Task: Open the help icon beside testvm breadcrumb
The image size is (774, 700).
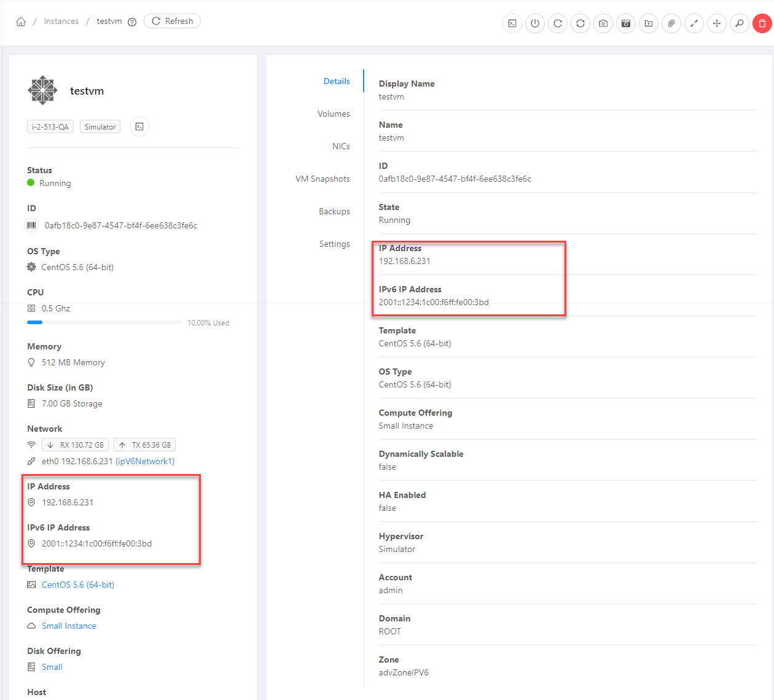Action: 132,21
